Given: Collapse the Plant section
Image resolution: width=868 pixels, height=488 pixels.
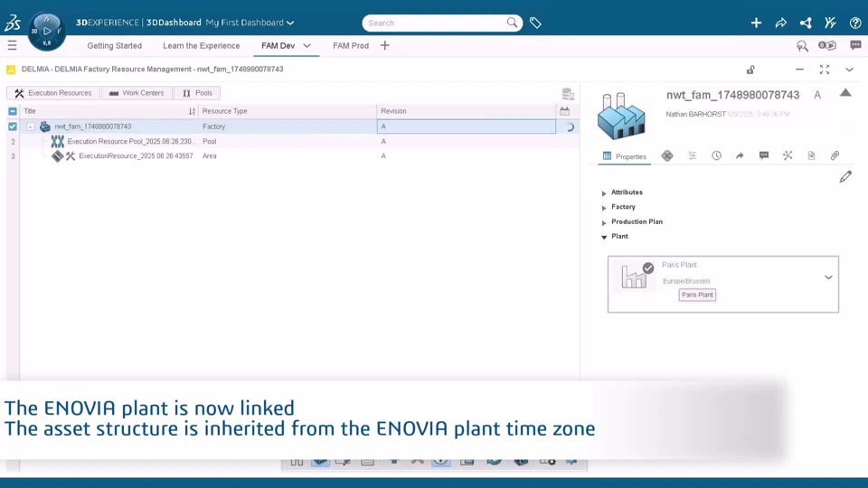Looking at the screenshot, I should coord(604,237).
